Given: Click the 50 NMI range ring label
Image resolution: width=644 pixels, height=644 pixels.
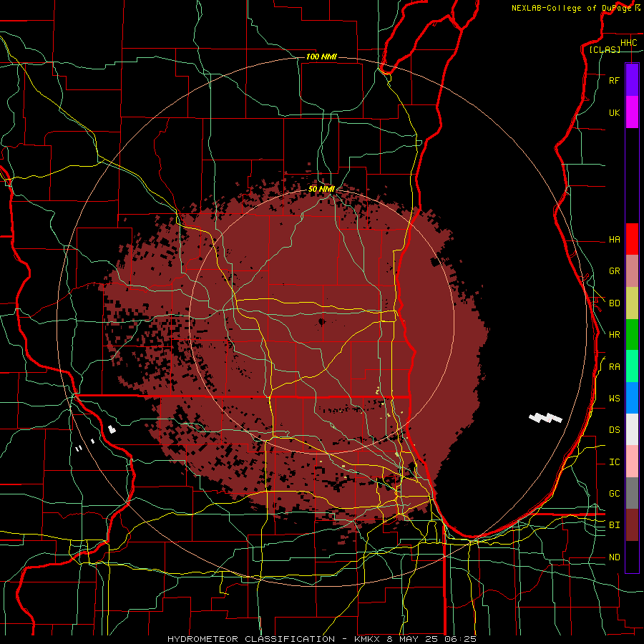Looking at the screenshot, I should pyautogui.click(x=321, y=189).
